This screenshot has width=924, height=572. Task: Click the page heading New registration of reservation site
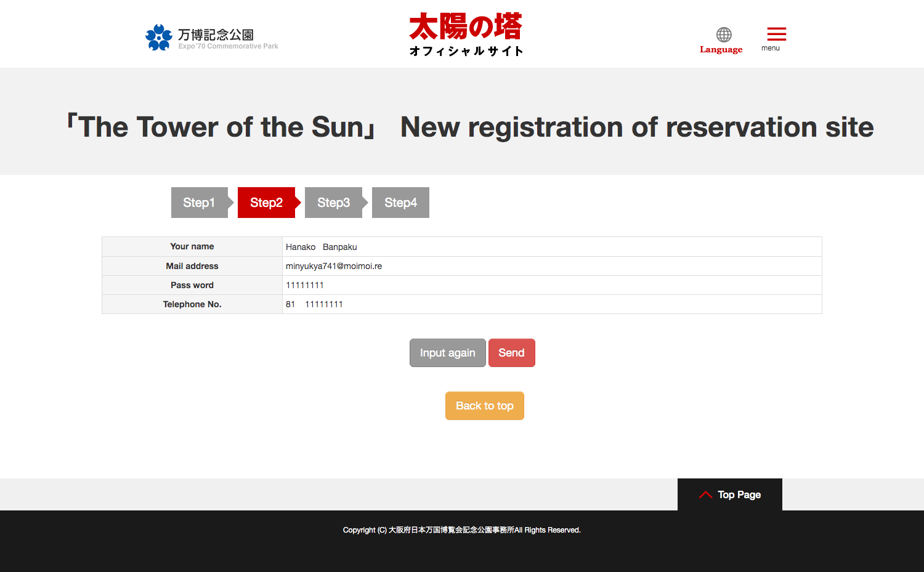[x=637, y=127]
